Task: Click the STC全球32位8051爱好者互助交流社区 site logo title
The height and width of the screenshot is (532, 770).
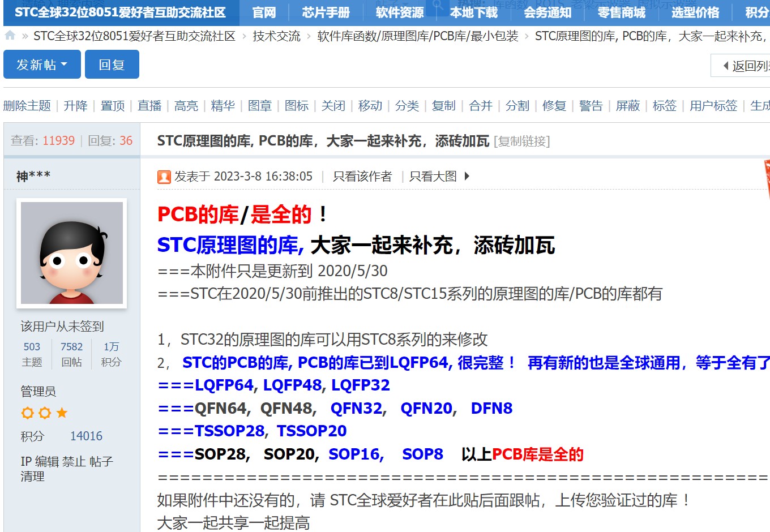Action: coord(120,12)
